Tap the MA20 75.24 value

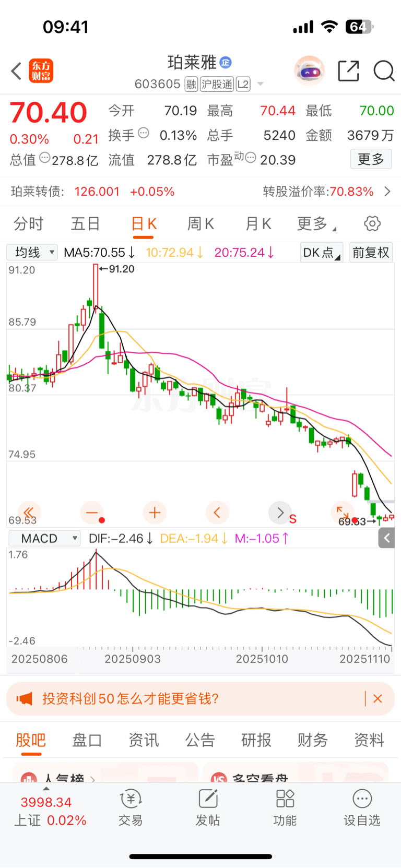(x=244, y=253)
